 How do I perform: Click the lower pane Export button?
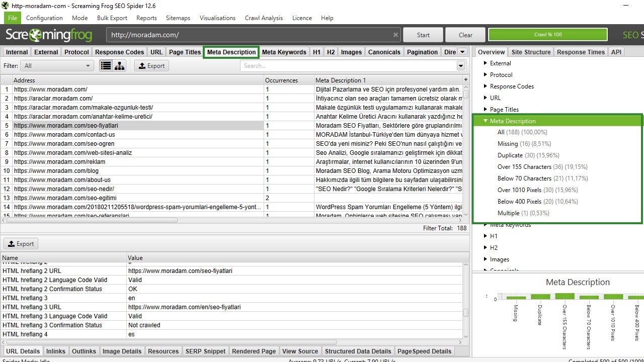coord(21,244)
